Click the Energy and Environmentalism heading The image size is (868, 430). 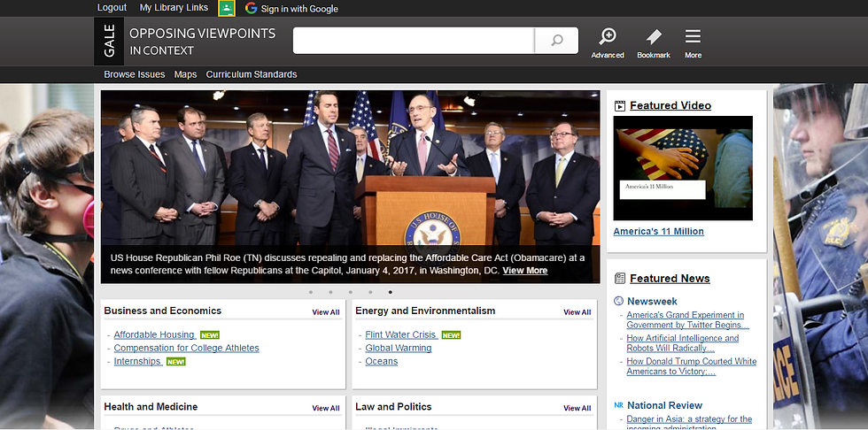click(x=425, y=311)
